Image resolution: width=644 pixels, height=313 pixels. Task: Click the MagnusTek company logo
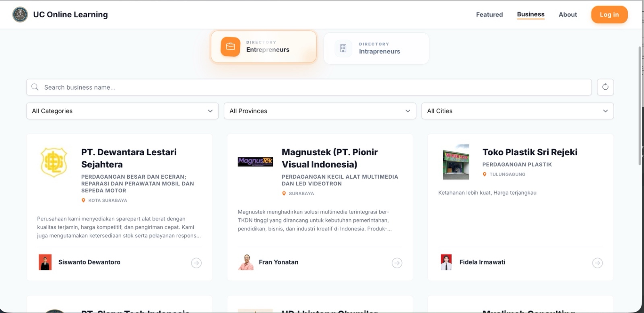click(255, 162)
